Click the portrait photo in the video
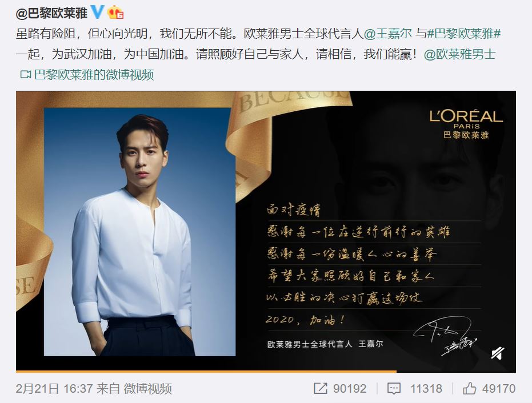Screen dimensions: 532x403 (140, 232)
